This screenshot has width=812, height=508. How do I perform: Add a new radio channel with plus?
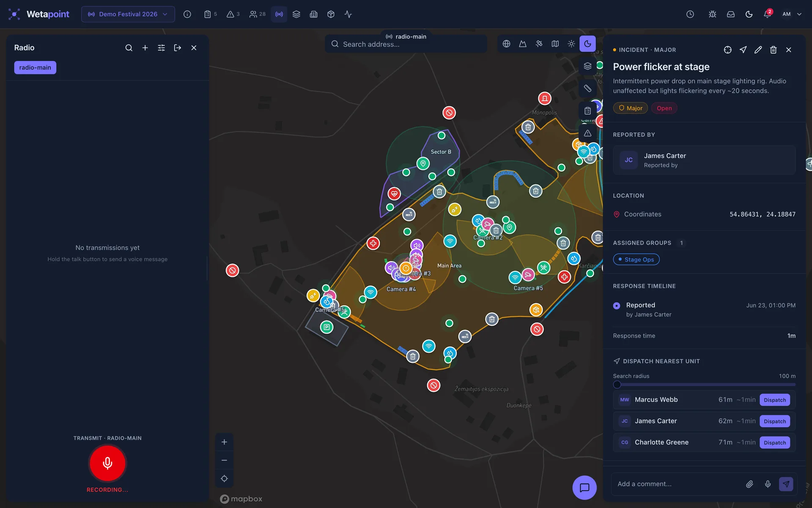145,48
